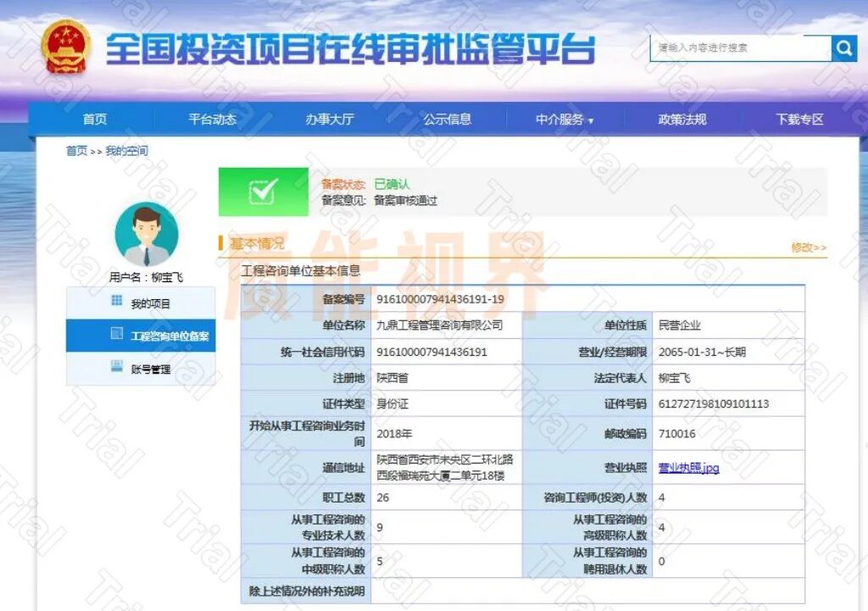The width and height of the screenshot is (868, 611).
Task: Open the 下载专区 section
Action: point(799,119)
